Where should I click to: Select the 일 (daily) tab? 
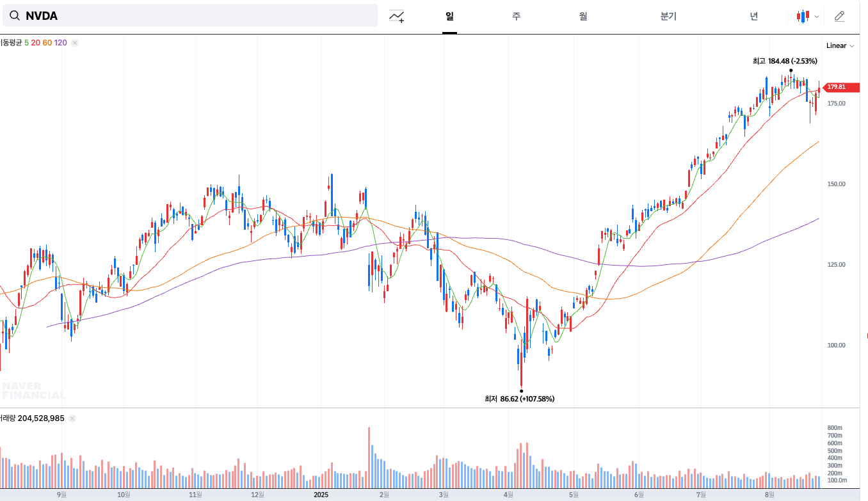[x=449, y=16]
